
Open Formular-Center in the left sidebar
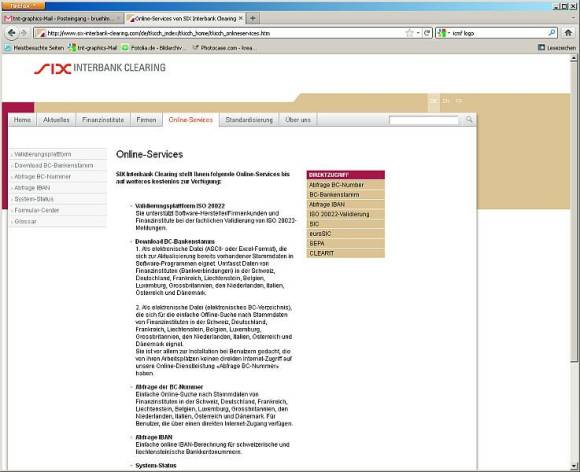[x=58, y=210]
